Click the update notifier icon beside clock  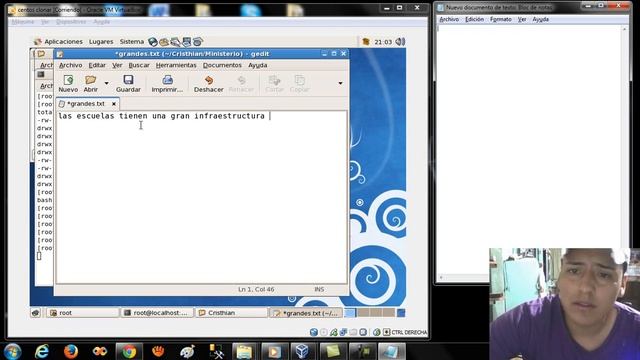click(366, 42)
